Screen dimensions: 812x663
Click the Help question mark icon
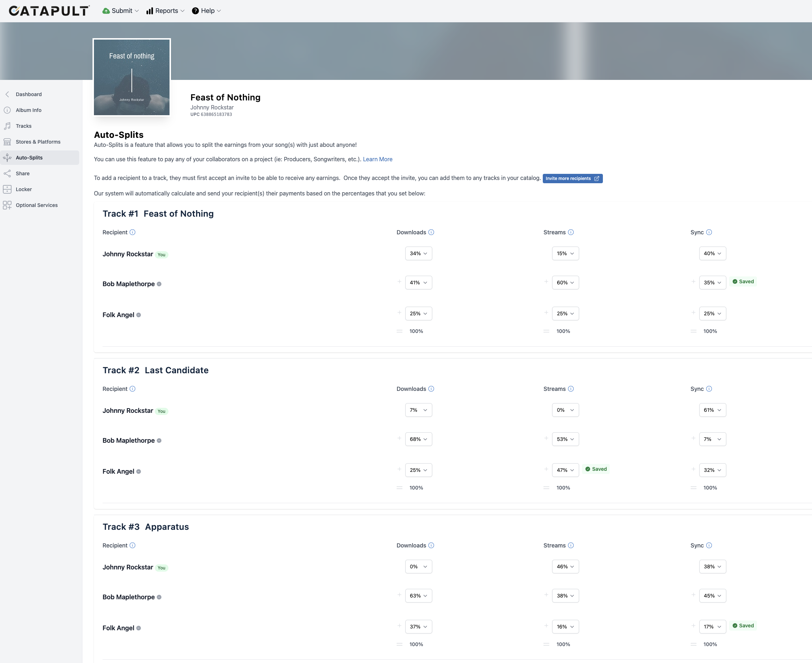click(195, 11)
